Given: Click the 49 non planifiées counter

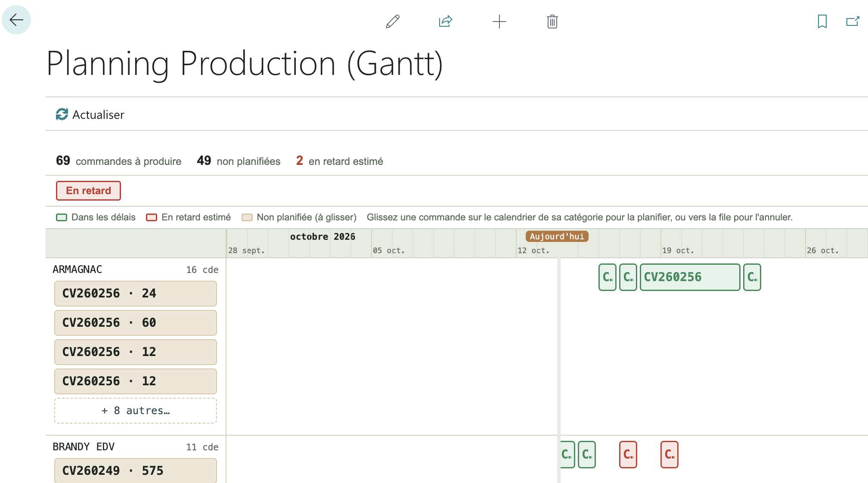Looking at the screenshot, I should 239,161.
